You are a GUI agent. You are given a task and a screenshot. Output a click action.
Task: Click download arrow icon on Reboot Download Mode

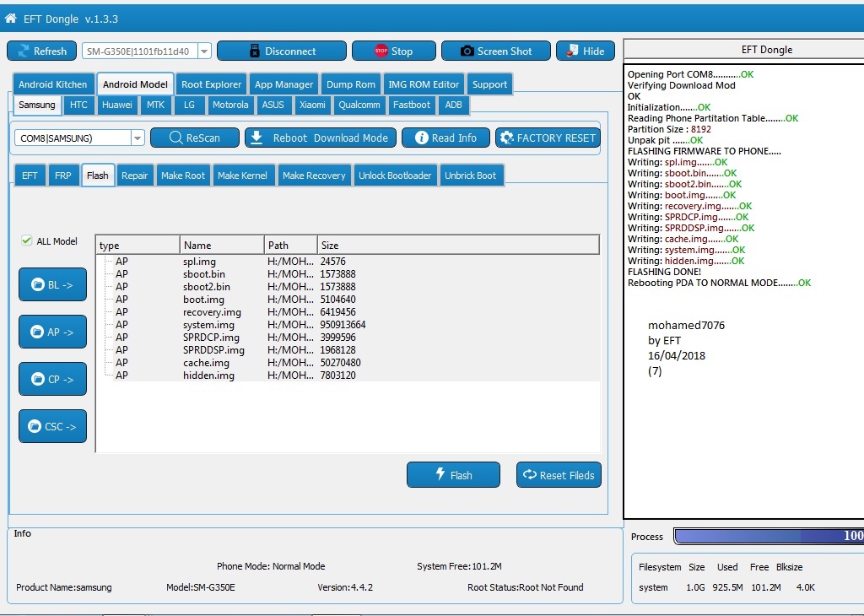tap(256, 138)
